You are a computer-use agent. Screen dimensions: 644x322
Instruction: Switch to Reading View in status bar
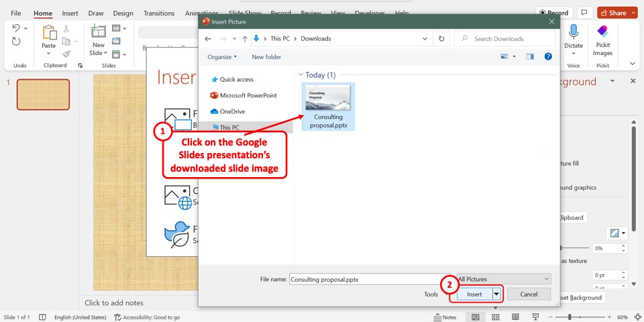tap(515, 317)
